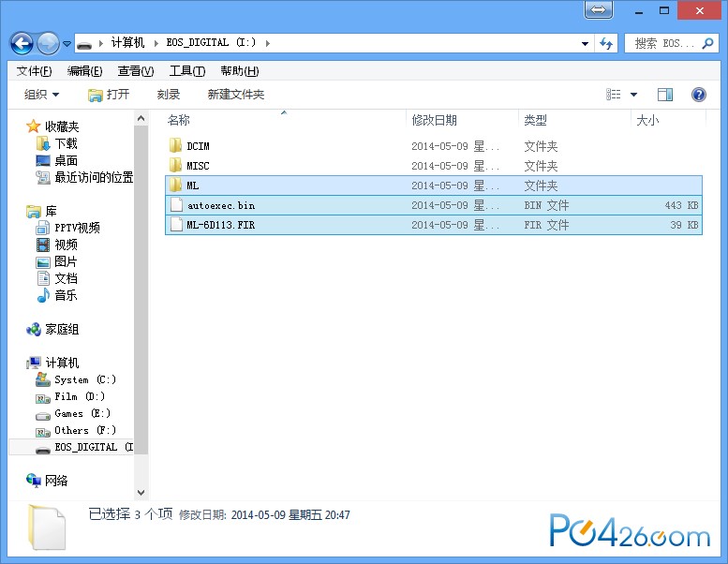Open the 帮助(H) menu
The image size is (728, 564).
coord(240,71)
